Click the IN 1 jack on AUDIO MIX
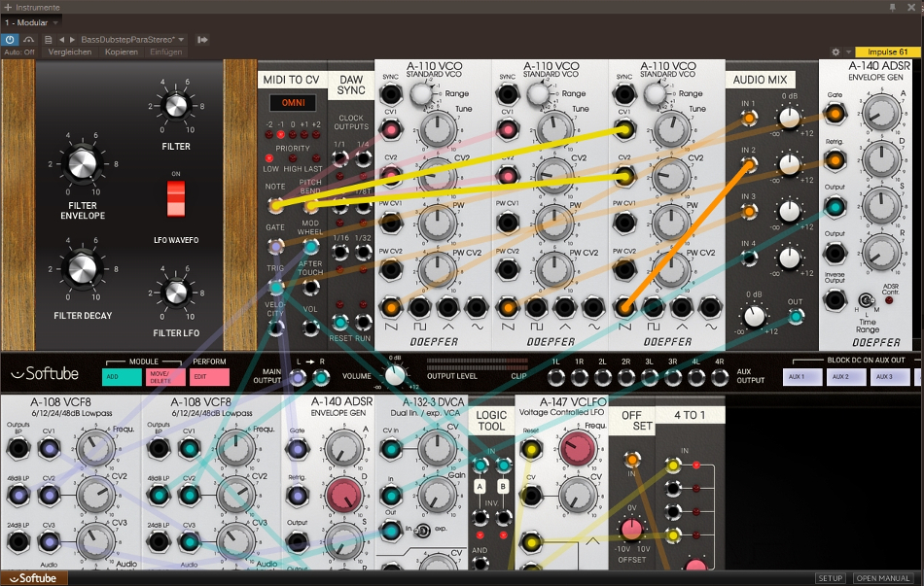 [749, 118]
